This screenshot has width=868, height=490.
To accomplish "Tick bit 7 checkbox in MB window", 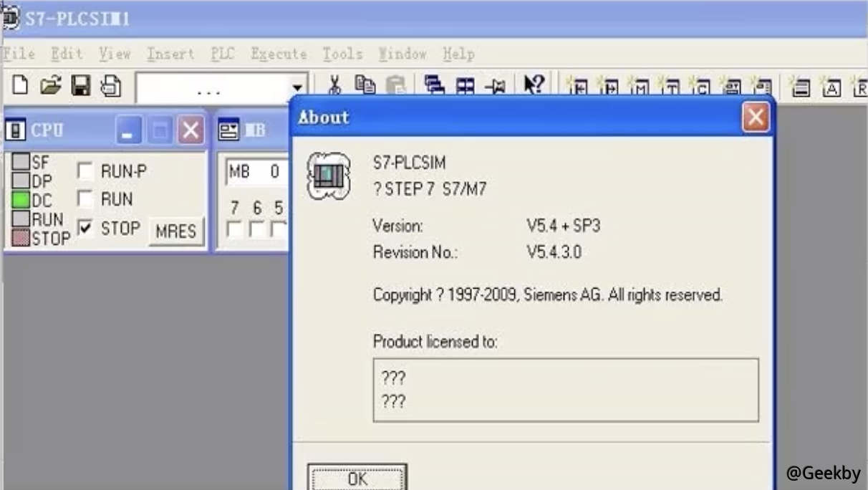I will (234, 230).
